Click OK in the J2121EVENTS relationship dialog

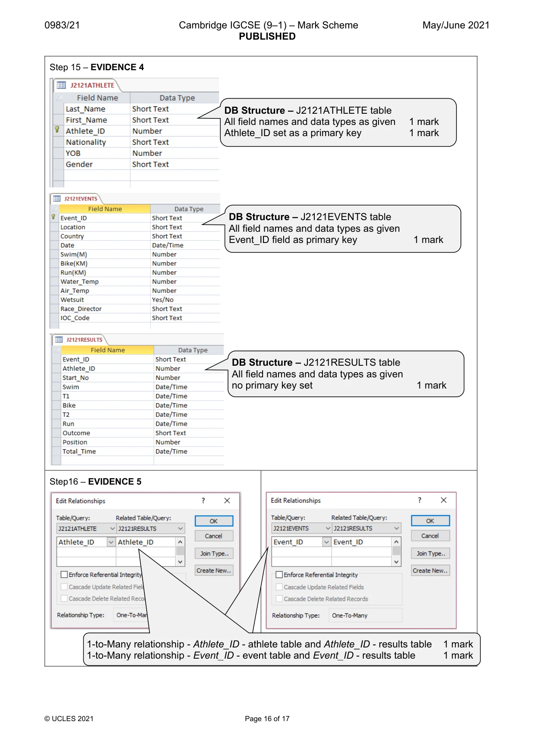point(430,521)
